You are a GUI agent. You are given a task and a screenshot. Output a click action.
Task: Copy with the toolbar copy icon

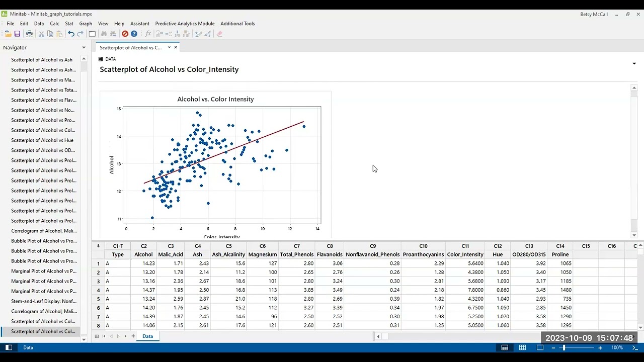coord(50,34)
